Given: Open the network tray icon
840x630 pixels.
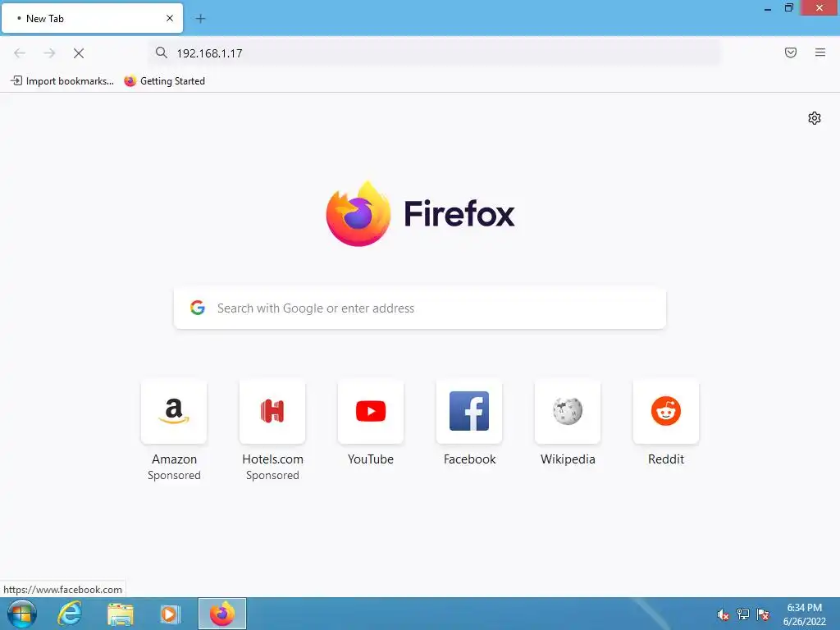Looking at the screenshot, I should (743, 614).
